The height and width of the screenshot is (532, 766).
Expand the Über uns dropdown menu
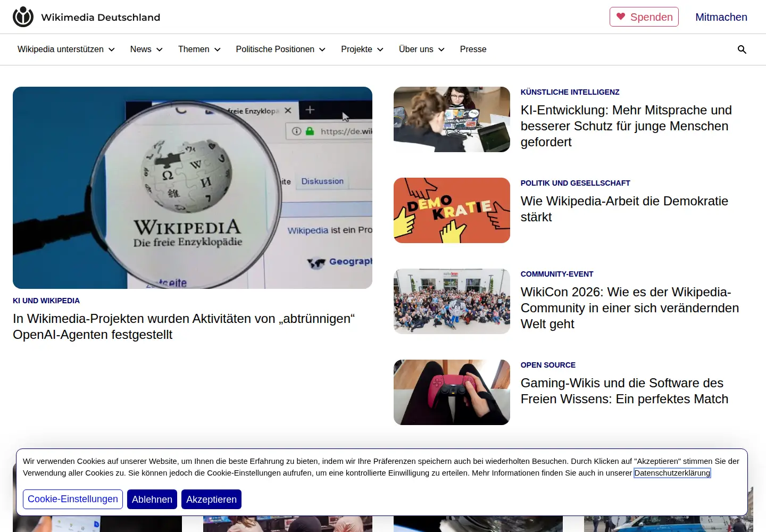pos(422,49)
